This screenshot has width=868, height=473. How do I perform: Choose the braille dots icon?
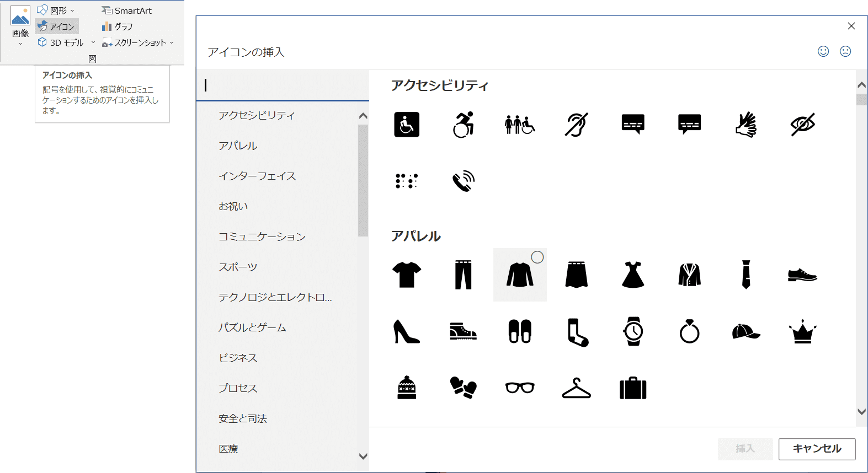(407, 181)
